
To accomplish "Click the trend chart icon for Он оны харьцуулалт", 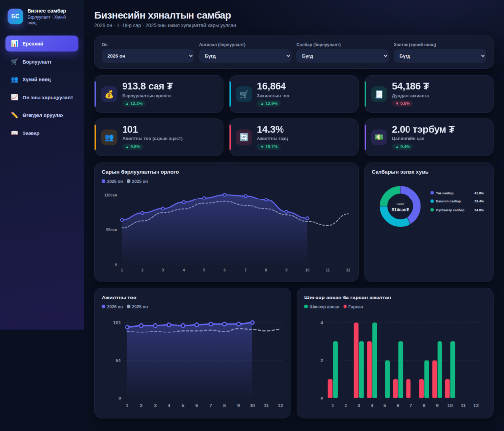I will point(14,97).
